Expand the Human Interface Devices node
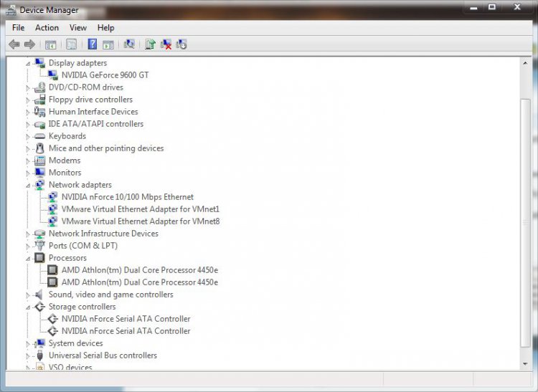538x392 pixels. (x=28, y=113)
